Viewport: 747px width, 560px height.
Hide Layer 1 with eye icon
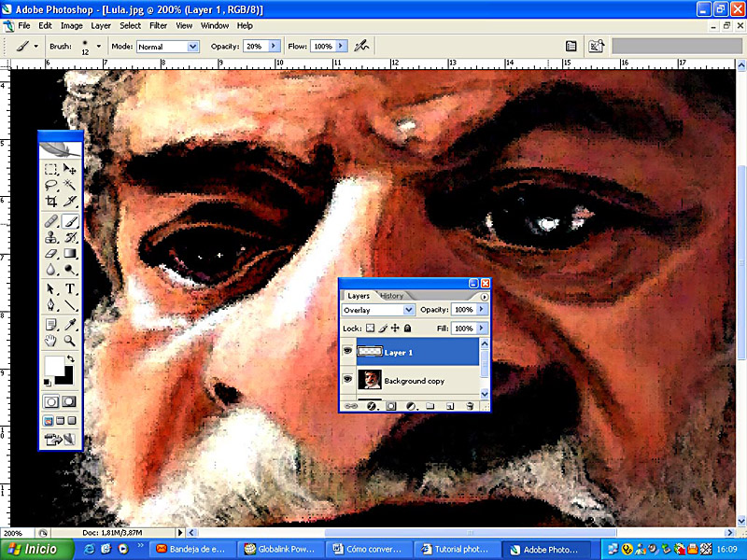pos(348,353)
